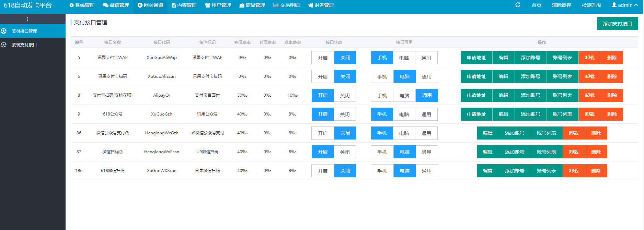Select 支付接口管理 in the sidebar
Image resolution: width=644 pixels, height=230 pixels.
(24, 31)
